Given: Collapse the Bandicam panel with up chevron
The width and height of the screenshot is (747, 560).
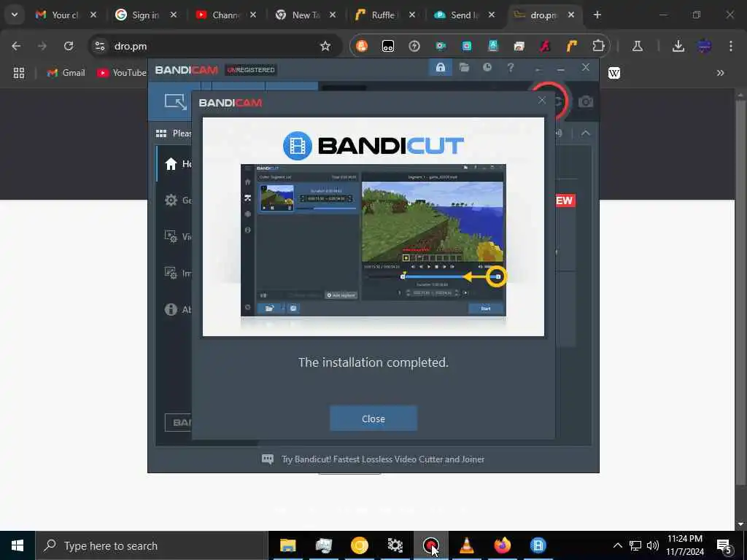Looking at the screenshot, I should click(x=586, y=133).
